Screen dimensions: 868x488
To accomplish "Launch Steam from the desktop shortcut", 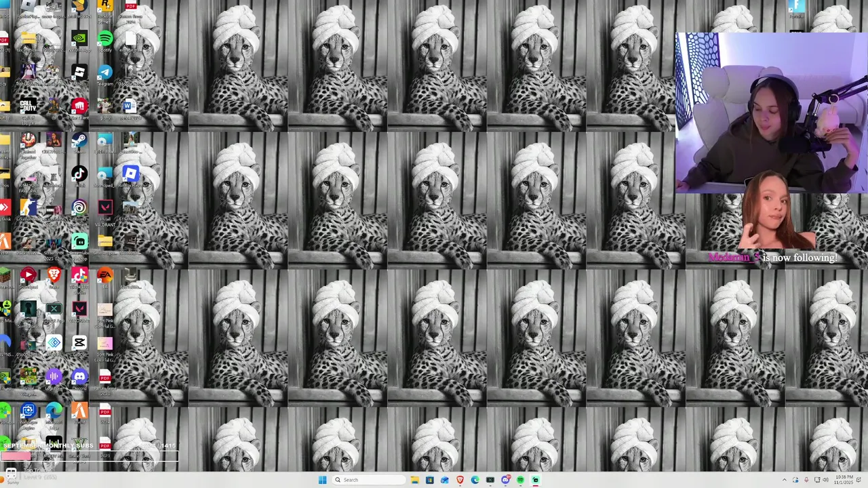I will pyautogui.click(x=79, y=140).
